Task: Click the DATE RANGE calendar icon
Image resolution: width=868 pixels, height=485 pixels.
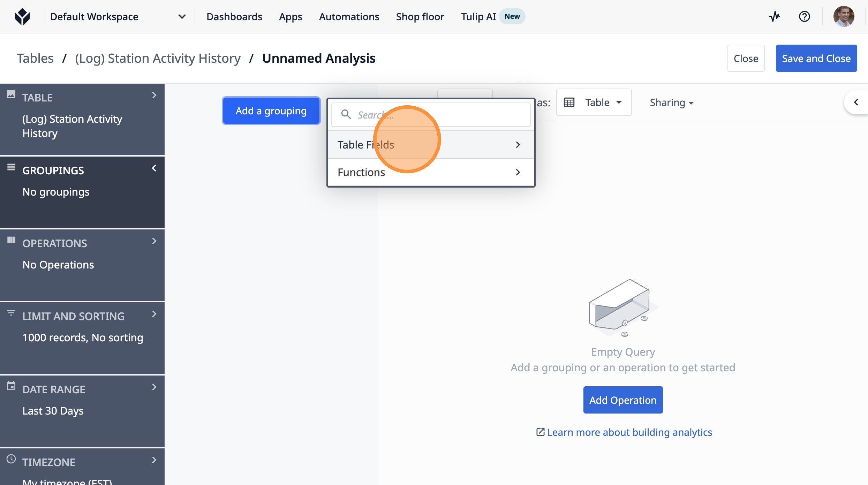Action: [11, 386]
